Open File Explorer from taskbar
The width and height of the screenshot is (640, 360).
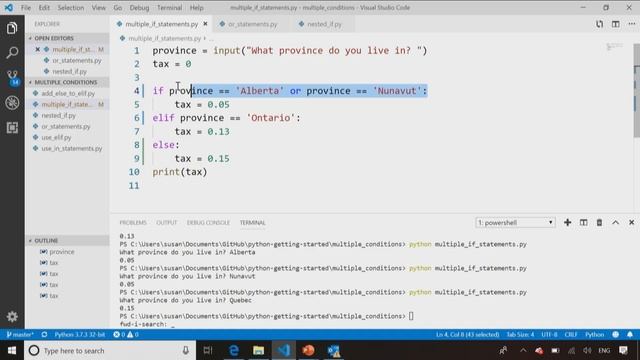click(x=258, y=351)
